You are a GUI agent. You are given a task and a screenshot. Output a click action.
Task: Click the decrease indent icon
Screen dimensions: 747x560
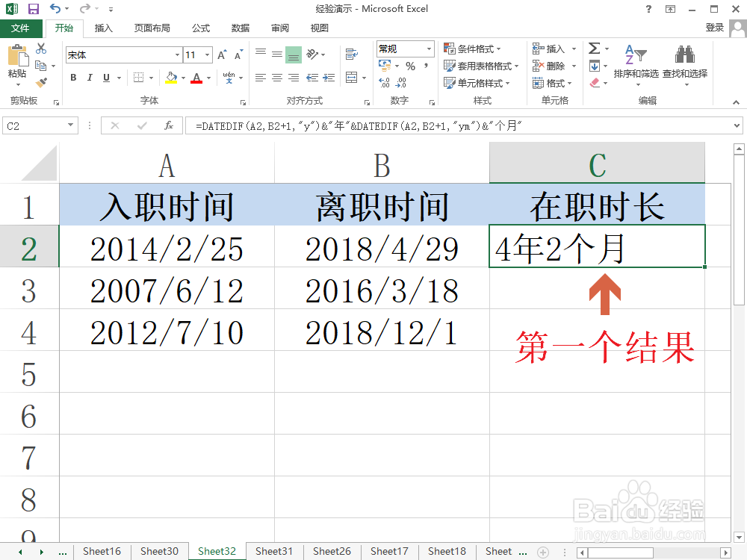pyautogui.click(x=312, y=78)
